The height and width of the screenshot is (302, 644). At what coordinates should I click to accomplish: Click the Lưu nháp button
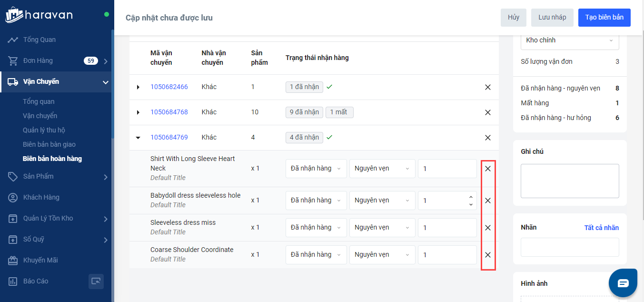[x=552, y=17]
